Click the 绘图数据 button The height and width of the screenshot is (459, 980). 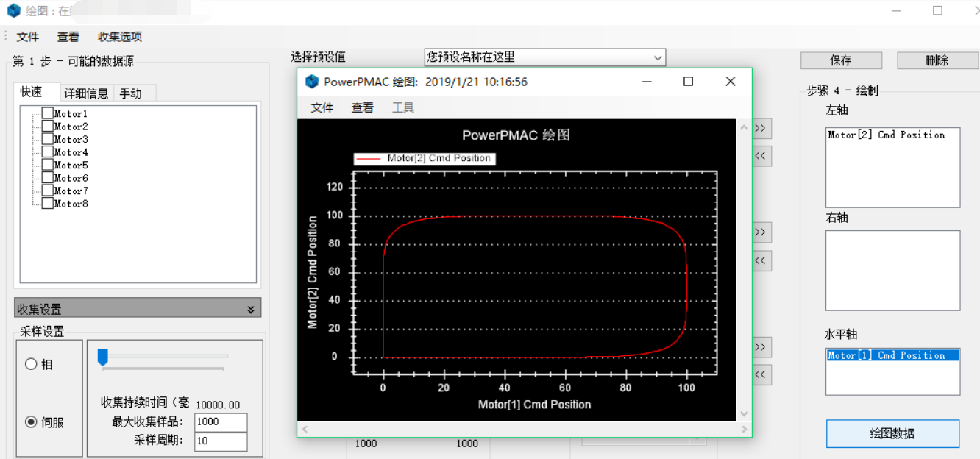[892, 433]
